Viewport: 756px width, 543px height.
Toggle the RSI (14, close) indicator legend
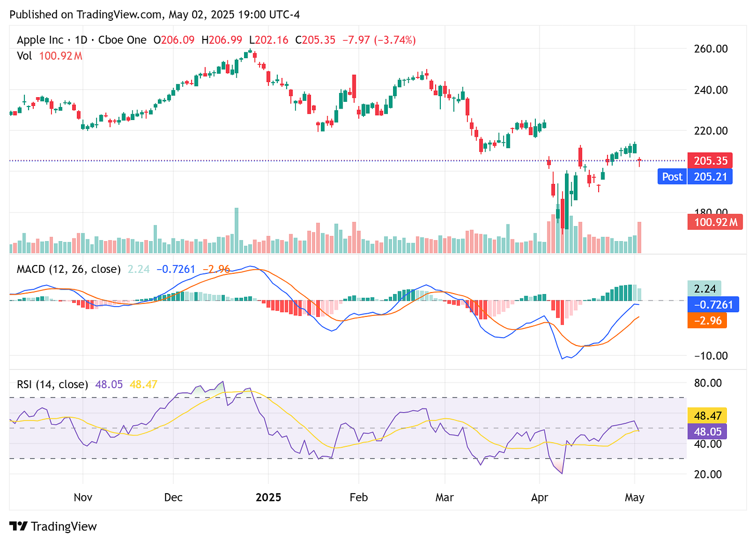pyautogui.click(x=52, y=385)
